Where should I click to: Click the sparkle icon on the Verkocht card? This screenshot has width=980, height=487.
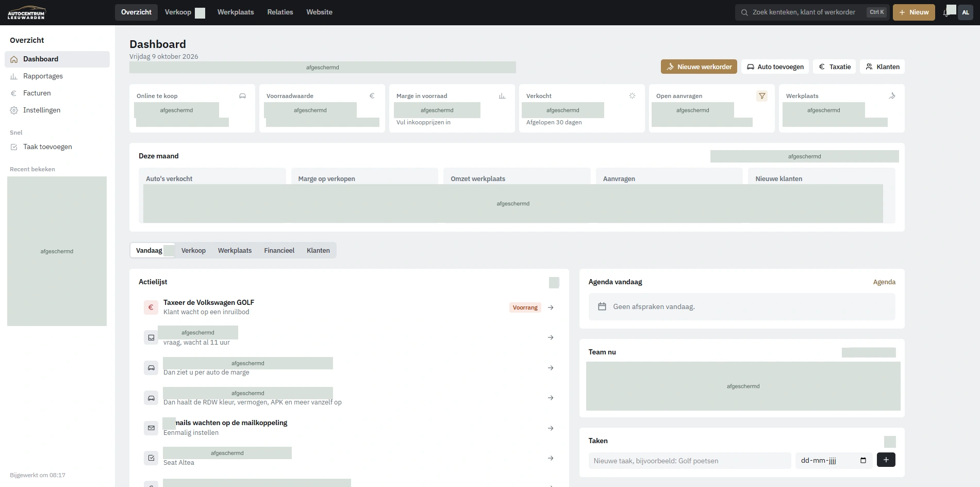click(x=632, y=96)
